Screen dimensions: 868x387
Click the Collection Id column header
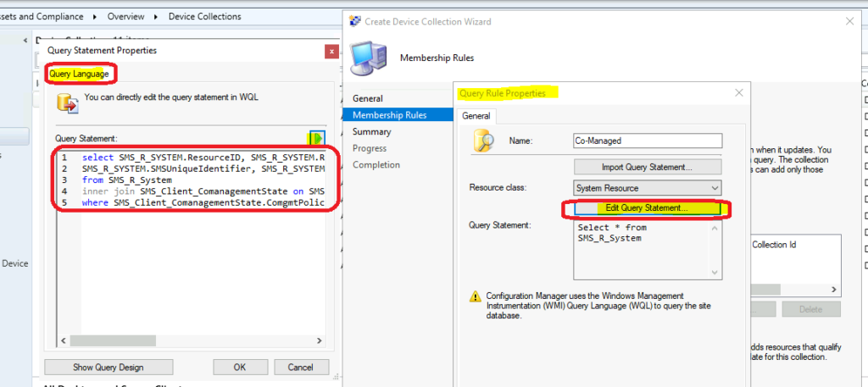[774, 245]
